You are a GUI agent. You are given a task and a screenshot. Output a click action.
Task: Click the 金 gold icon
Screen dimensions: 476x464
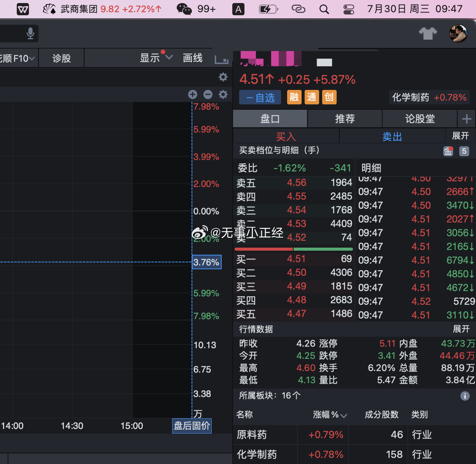pos(448,151)
